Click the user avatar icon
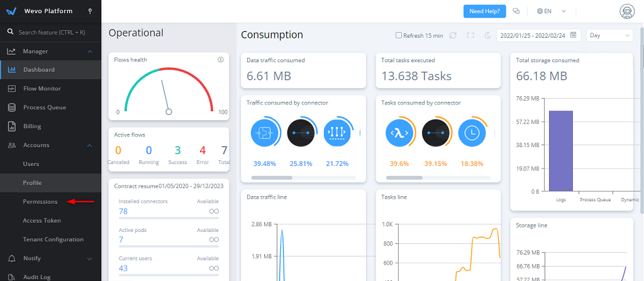The width and height of the screenshot is (644, 281). 626,11
